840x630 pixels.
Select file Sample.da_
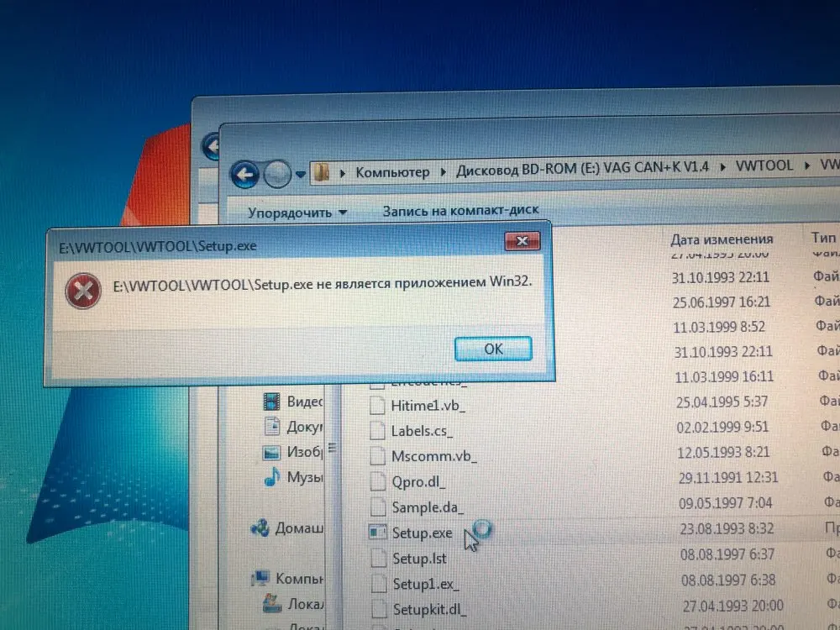(428, 507)
